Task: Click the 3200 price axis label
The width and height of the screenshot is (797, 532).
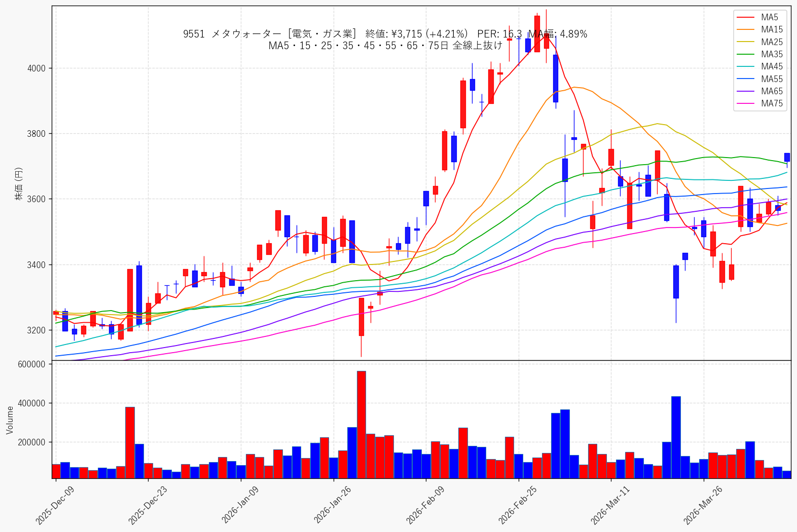Action: pos(36,330)
